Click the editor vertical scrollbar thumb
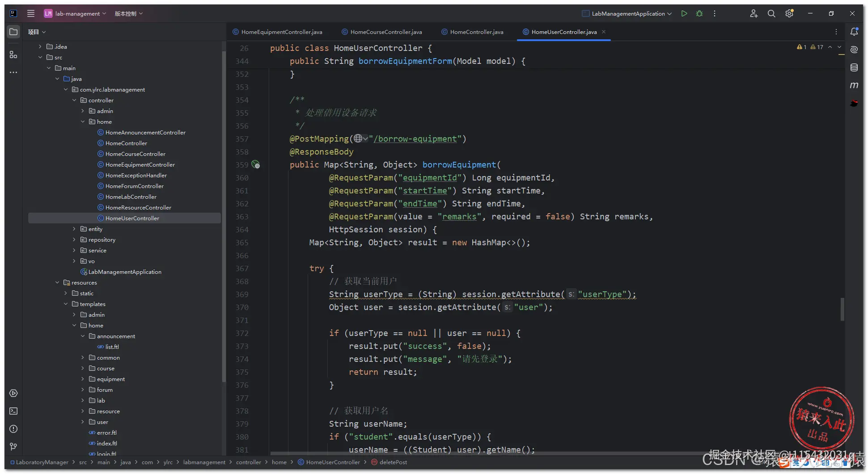Viewport: 868px width, 474px height. click(x=842, y=309)
